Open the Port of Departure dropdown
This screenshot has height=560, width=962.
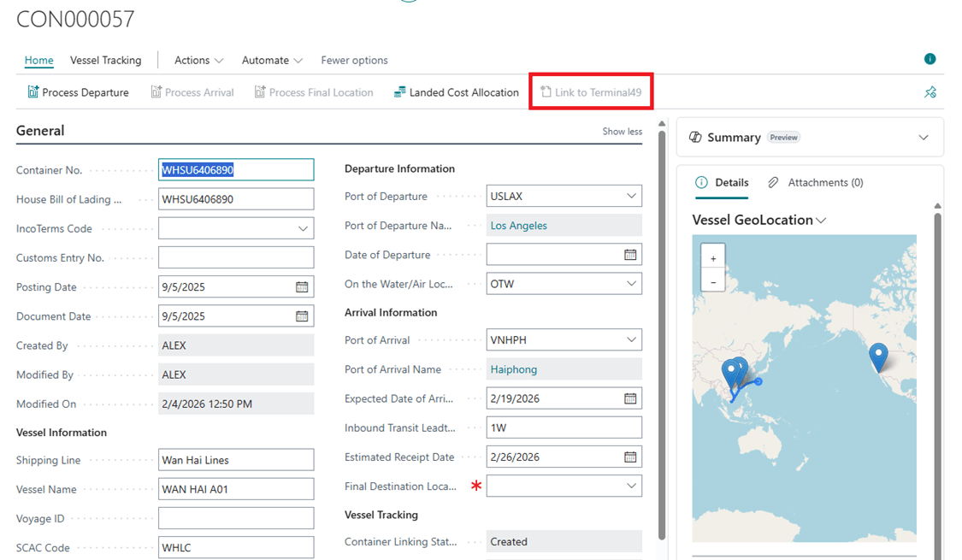coord(631,197)
